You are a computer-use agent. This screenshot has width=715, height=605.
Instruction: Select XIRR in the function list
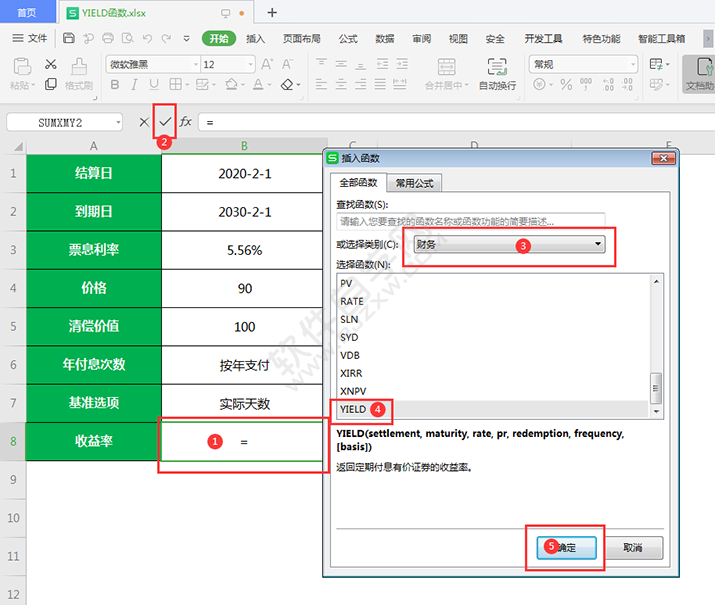tap(492, 373)
